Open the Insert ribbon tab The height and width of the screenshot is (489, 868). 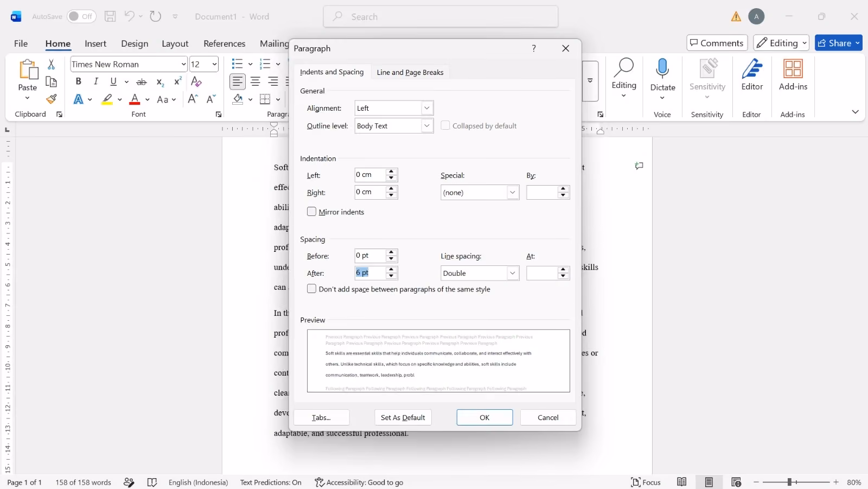[x=95, y=43]
